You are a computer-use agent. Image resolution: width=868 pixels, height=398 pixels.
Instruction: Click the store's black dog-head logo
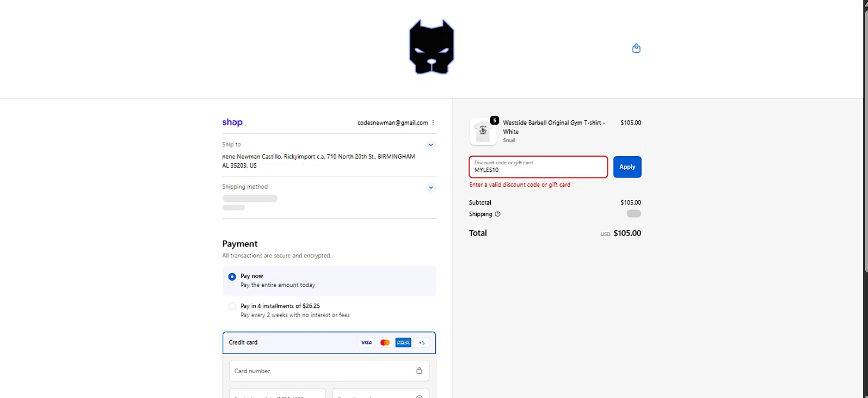point(432,47)
